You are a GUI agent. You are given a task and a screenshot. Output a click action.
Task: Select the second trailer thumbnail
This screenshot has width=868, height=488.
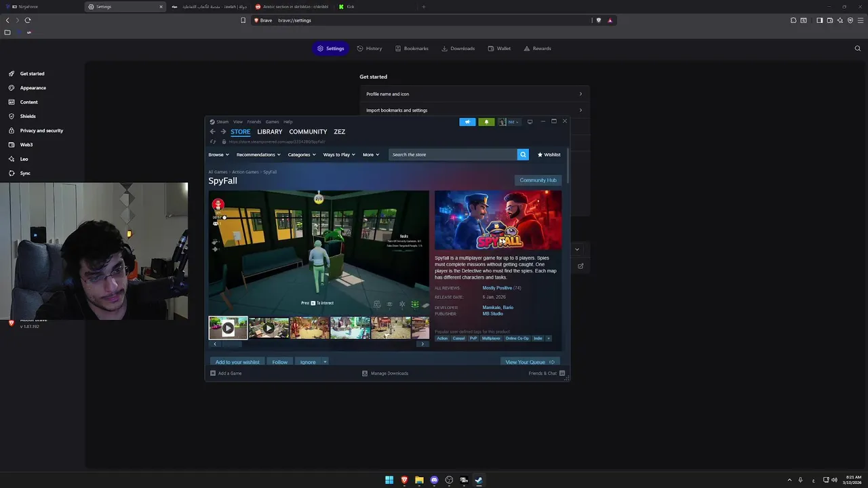[x=269, y=328]
